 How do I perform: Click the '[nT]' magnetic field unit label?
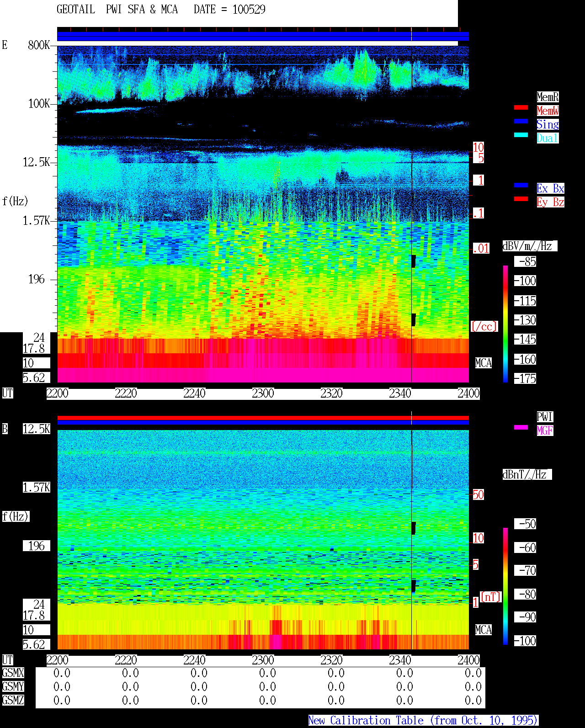click(x=491, y=597)
